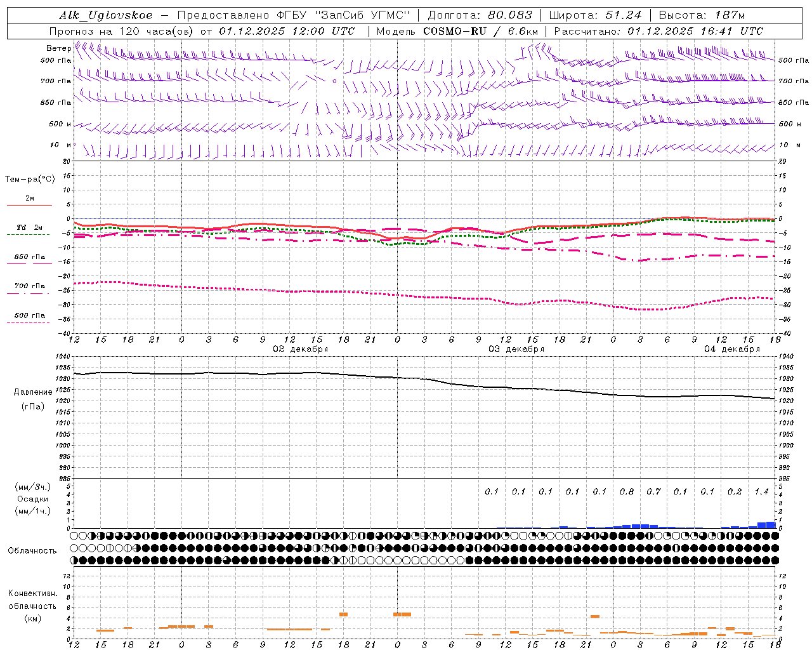Image resolution: width=812 pixels, height=650 pixels.
Task: Click the "(мм/3ч.)" precipitation unit label
Action: (33, 487)
